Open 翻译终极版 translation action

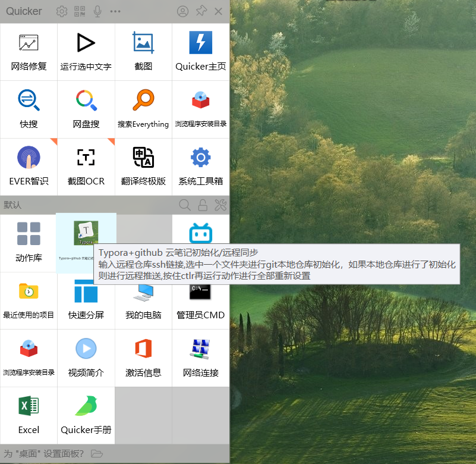pos(143,167)
